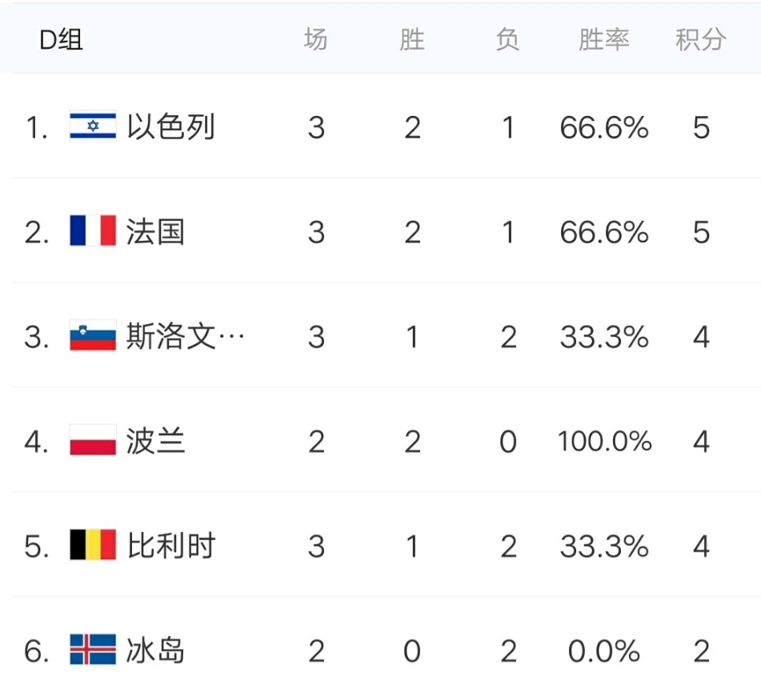Open team 波兰 details
The width and height of the screenshot is (761, 700).
pos(155,442)
